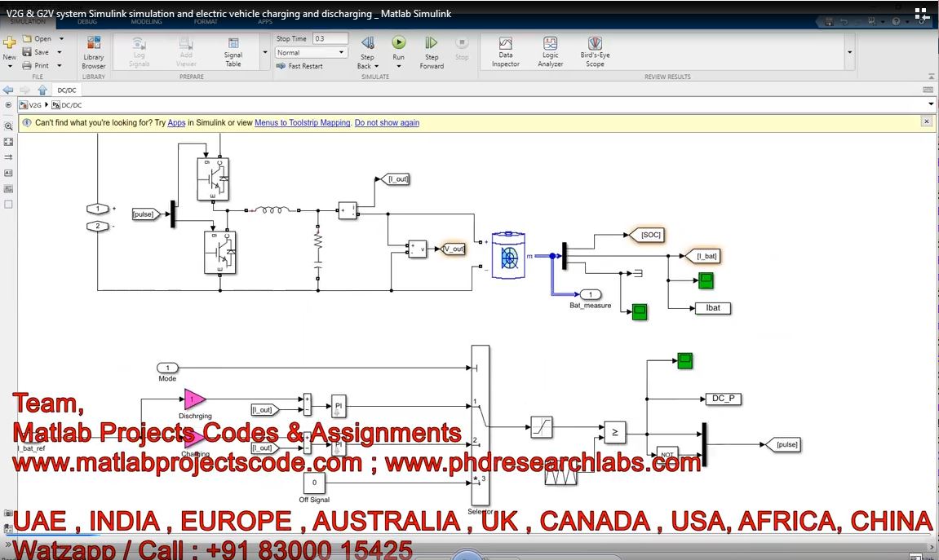Image resolution: width=939 pixels, height=560 pixels.
Task: Open the Logic Analyzer
Action: click(551, 51)
